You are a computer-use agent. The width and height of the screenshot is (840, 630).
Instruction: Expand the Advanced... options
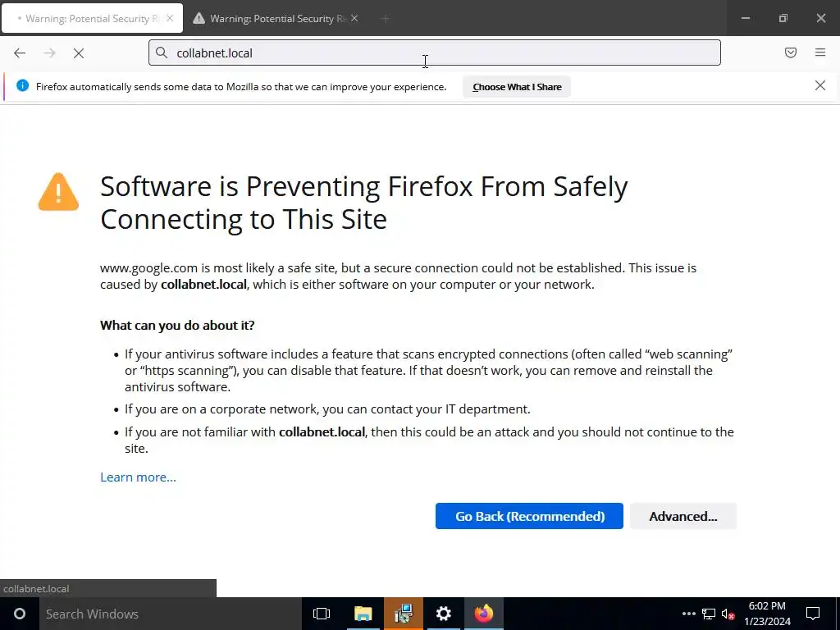(x=682, y=516)
